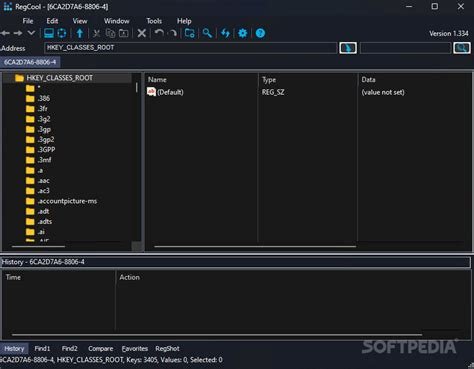
Task: Click the Action column header in History
Action: point(293,277)
